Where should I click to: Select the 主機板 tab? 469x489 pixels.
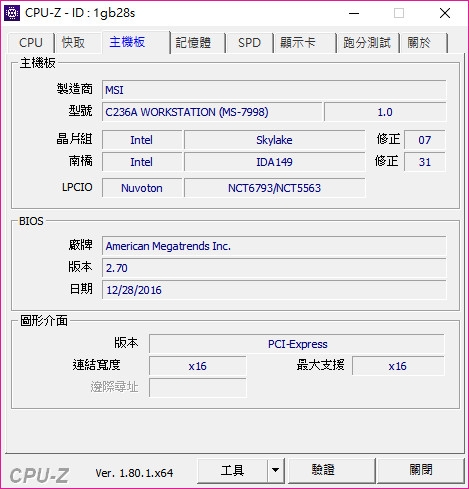coord(136,42)
